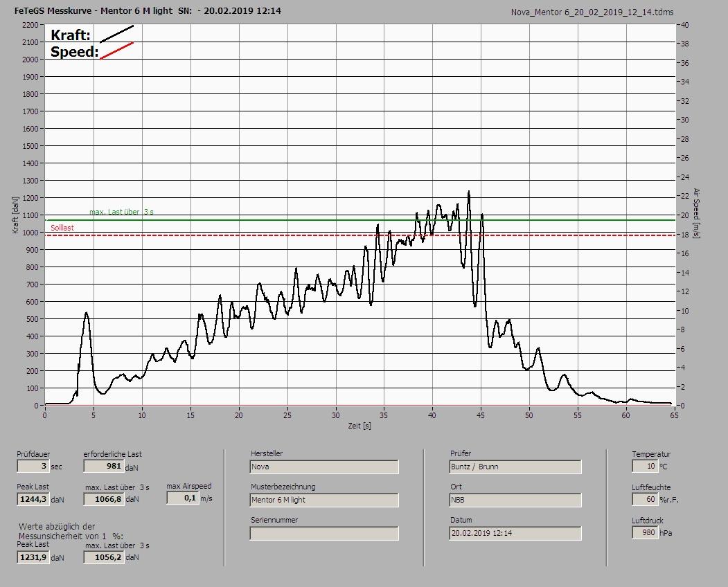This screenshot has height=587, width=728.
Task: Select the Prüfer field with Buntz / Brunn
Action: click(515, 467)
